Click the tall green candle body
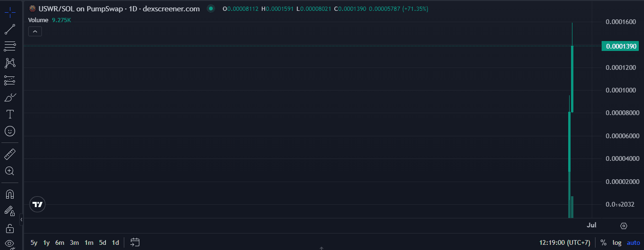Screen dimensions: 644x250 tap(572, 79)
